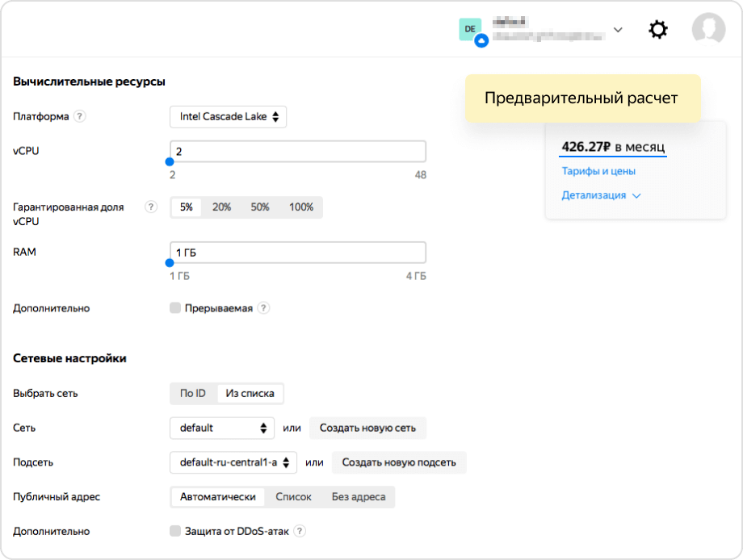Click the RAM input field

[x=298, y=253]
